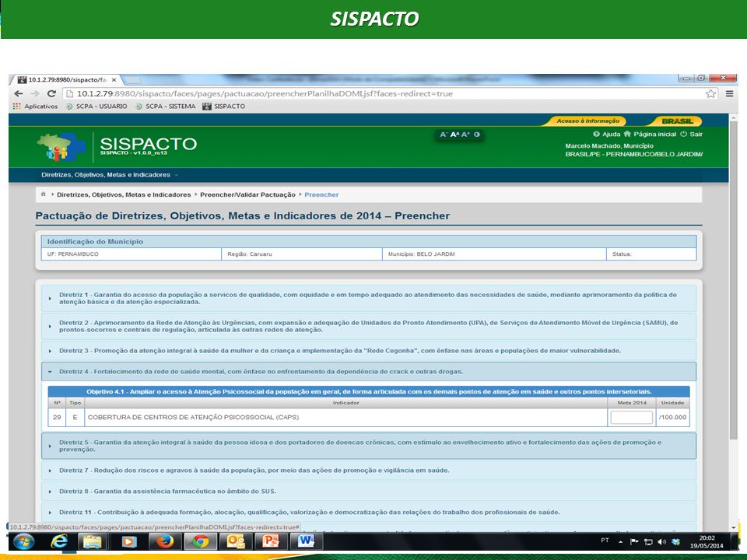Open PowerPoint from the taskbar
The height and width of the screenshot is (560, 747).
271,542
